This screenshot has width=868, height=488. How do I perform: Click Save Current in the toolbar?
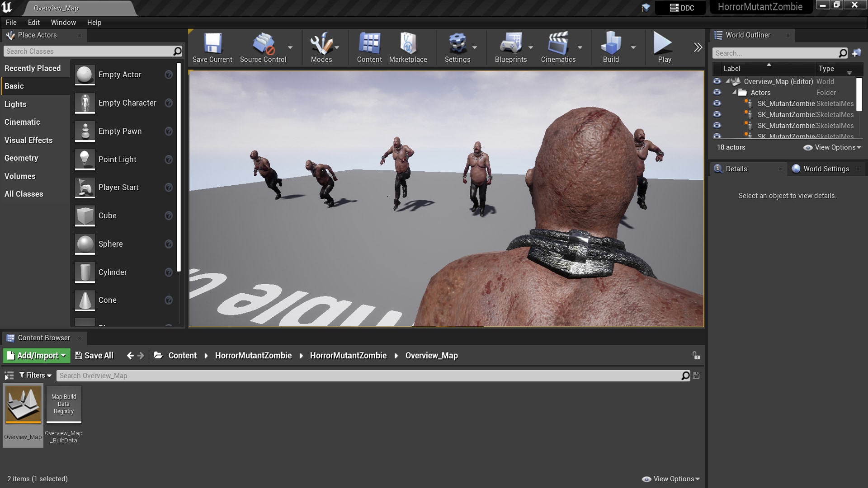tap(212, 47)
